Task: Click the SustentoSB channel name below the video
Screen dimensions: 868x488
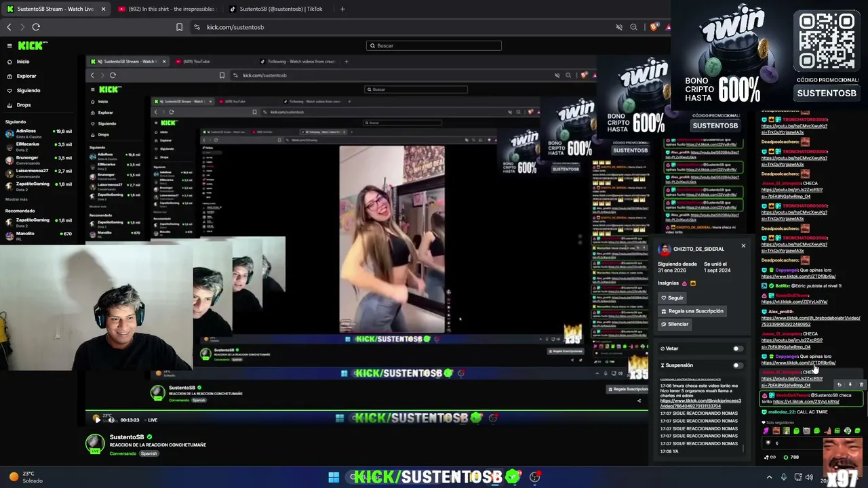Action: [127, 437]
